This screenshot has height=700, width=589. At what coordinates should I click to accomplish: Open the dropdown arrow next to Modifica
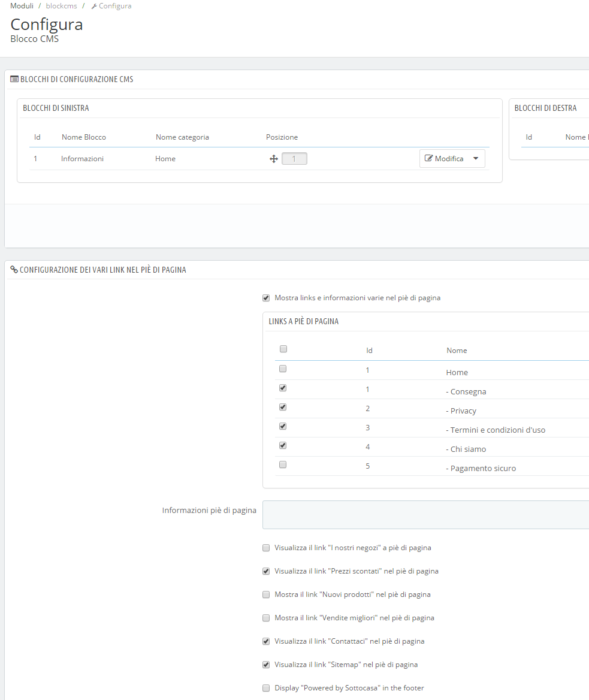pos(476,158)
